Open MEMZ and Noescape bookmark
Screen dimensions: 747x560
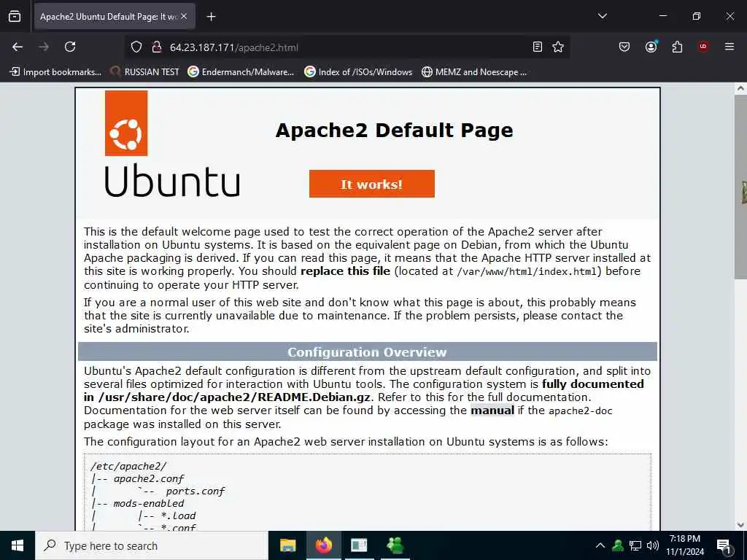pos(474,72)
